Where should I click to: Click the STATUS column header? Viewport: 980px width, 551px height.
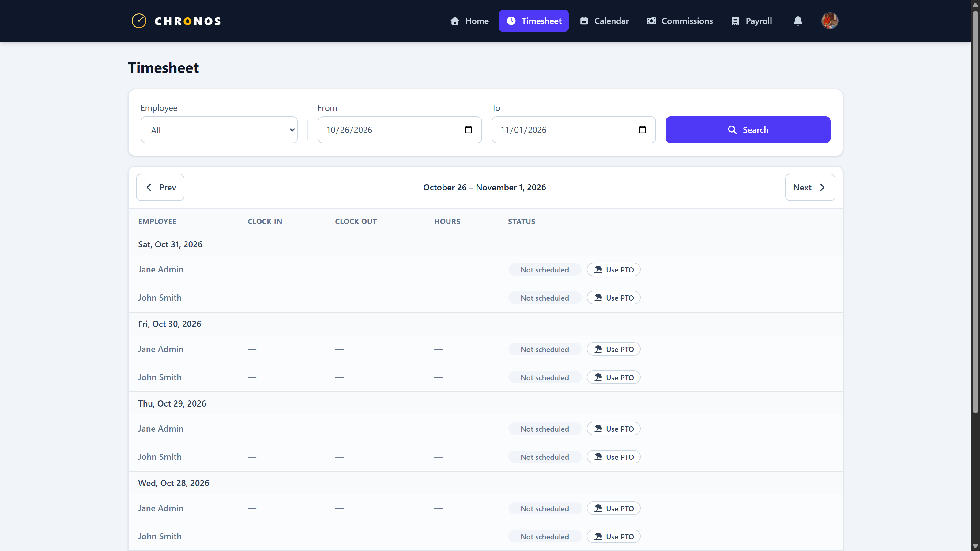pos(521,221)
